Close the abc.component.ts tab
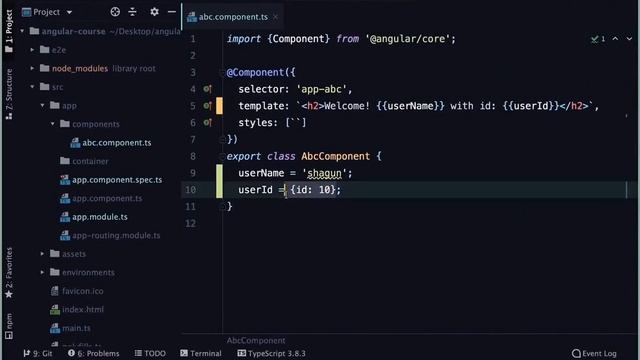Image resolution: width=640 pixels, height=360 pixels. pos(276,17)
